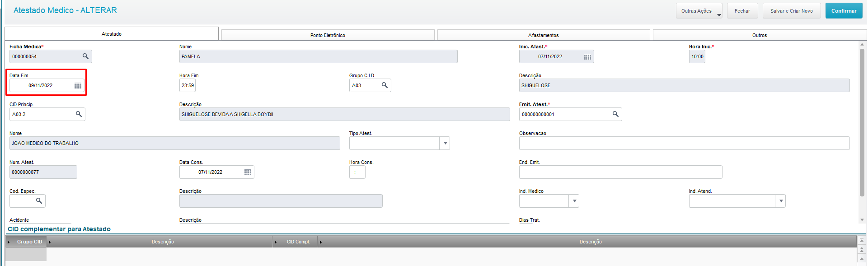Click the SHIGUELOSE DEVIDA A SHIGELLA BOYDII field
Screen dimensions: 868x266
[x=344, y=114]
